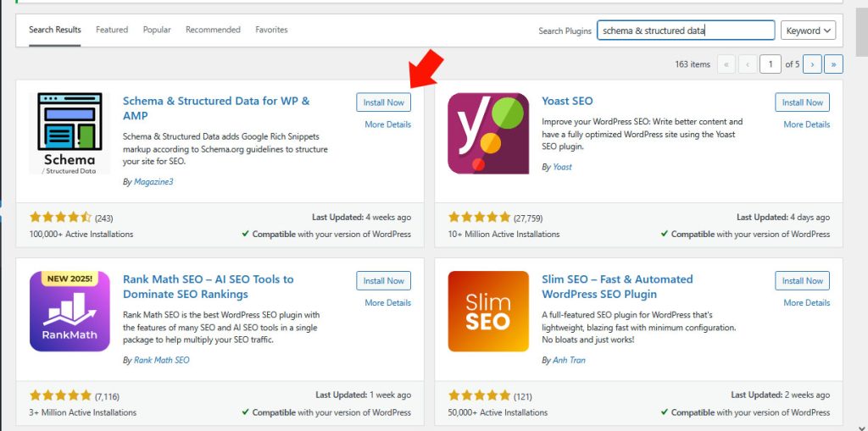Viewport: 868px width, 431px height.
Task: Click the RankMath plugin logo
Action: coord(70,312)
